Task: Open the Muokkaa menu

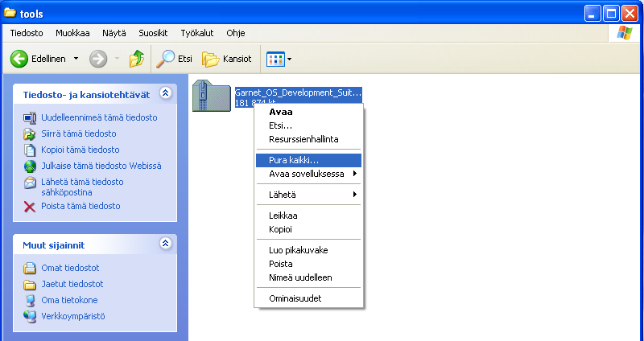Action: (x=72, y=33)
